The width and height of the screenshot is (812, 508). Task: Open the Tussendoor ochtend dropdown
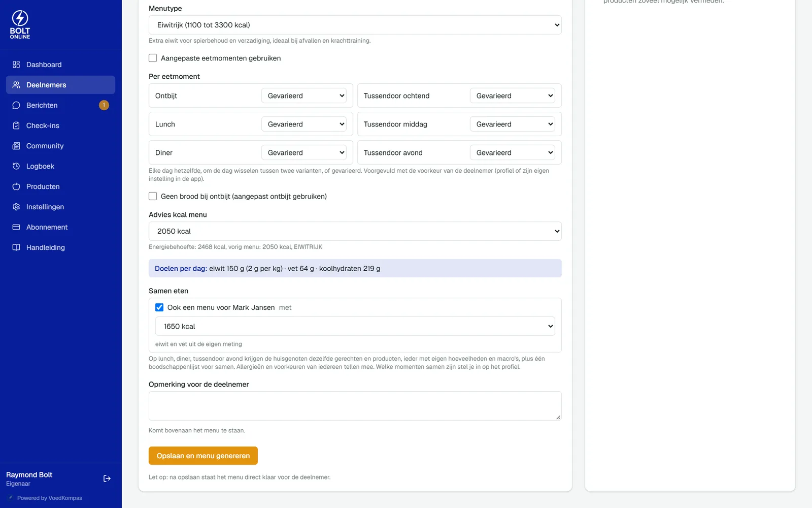tap(512, 96)
